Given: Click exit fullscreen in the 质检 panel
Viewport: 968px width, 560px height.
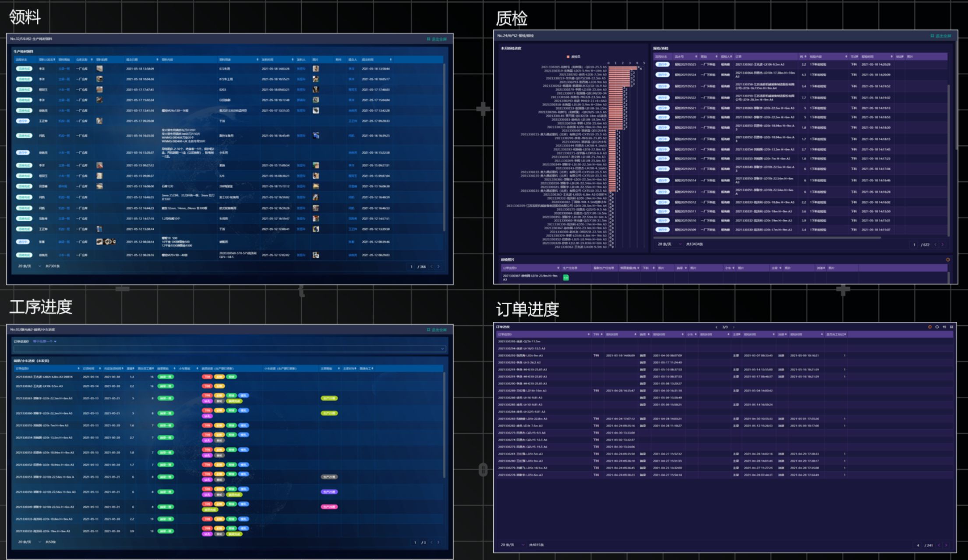Looking at the screenshot, I should [941, 36].
